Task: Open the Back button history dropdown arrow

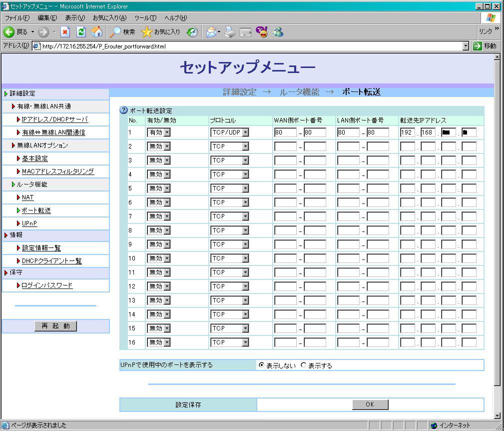Action: coord(32,32)
